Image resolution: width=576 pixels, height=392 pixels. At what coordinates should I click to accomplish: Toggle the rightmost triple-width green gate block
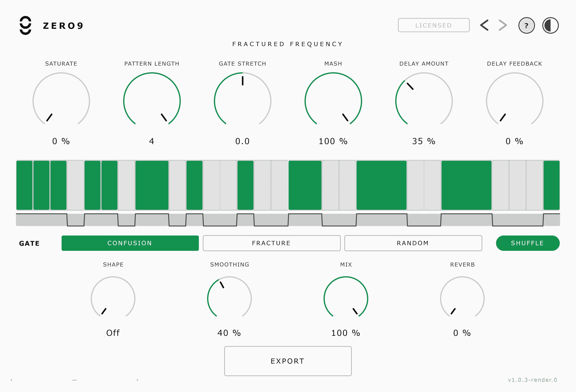466,185
